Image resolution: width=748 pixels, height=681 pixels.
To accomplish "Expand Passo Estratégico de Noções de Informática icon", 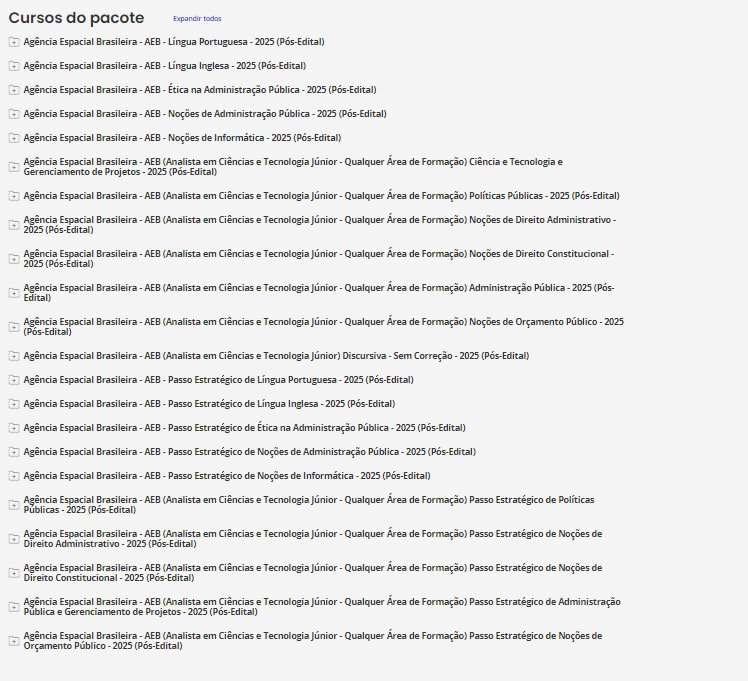I will [13, 476].
